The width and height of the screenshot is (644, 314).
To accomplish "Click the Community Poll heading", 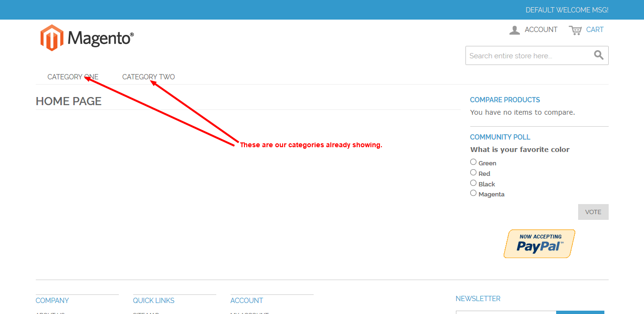I will 500,137.
